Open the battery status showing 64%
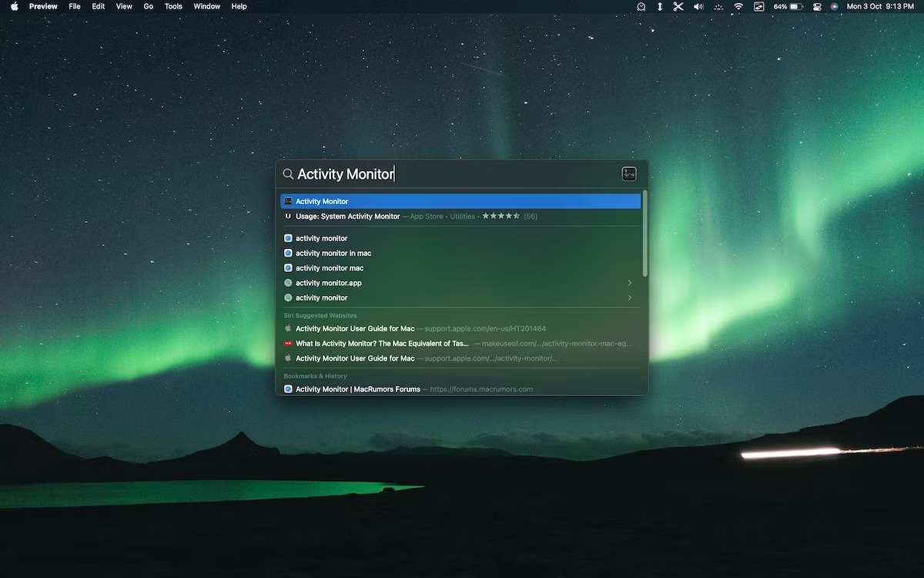This screenshot has width=924, height=578. pos(788,6)
